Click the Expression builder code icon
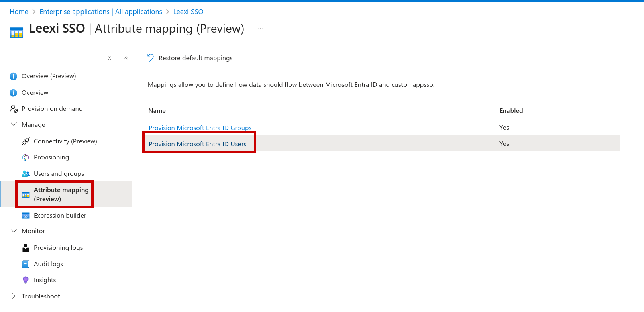The height and width of the screenshot is (312, 644). (x=26, y=216)
